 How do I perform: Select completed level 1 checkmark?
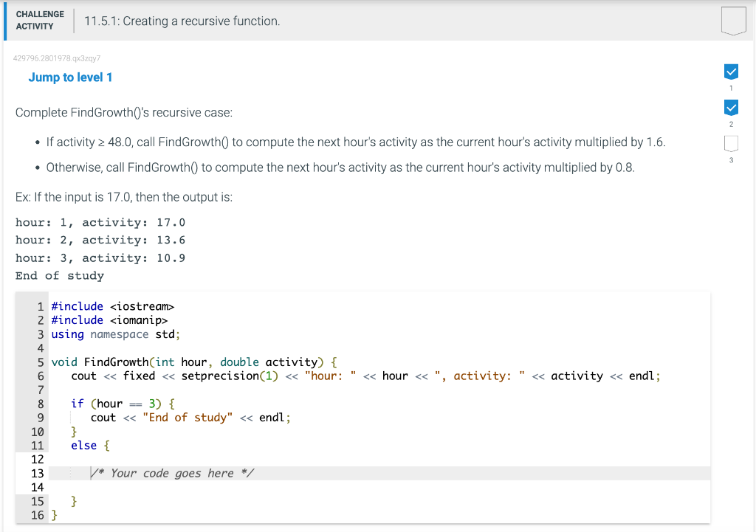point(731,72)
